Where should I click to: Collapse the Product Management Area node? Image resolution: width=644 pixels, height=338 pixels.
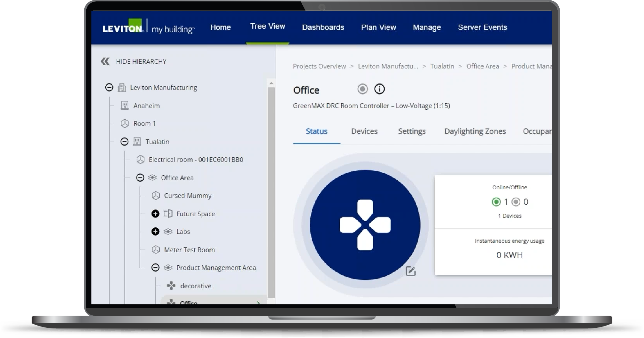pos(155,268)
